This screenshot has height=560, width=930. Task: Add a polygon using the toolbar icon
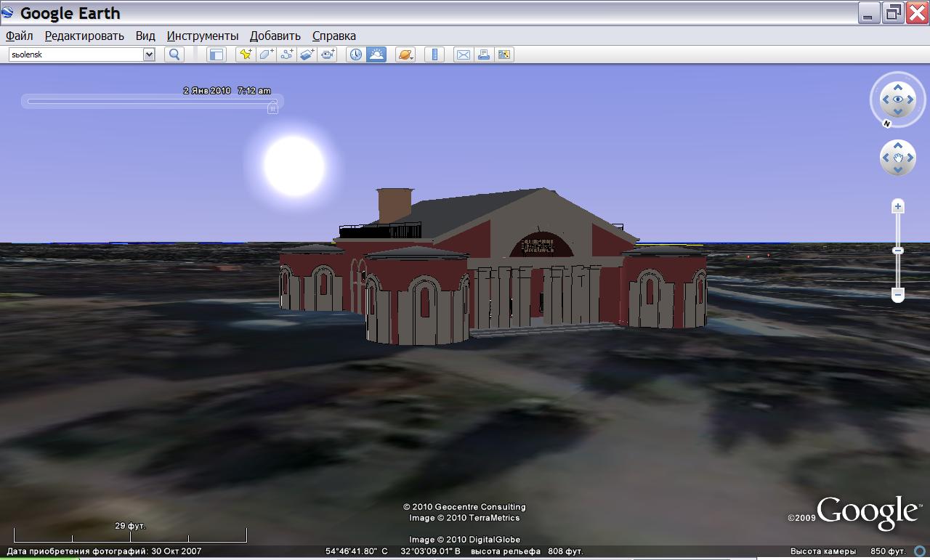coord(267,54)
